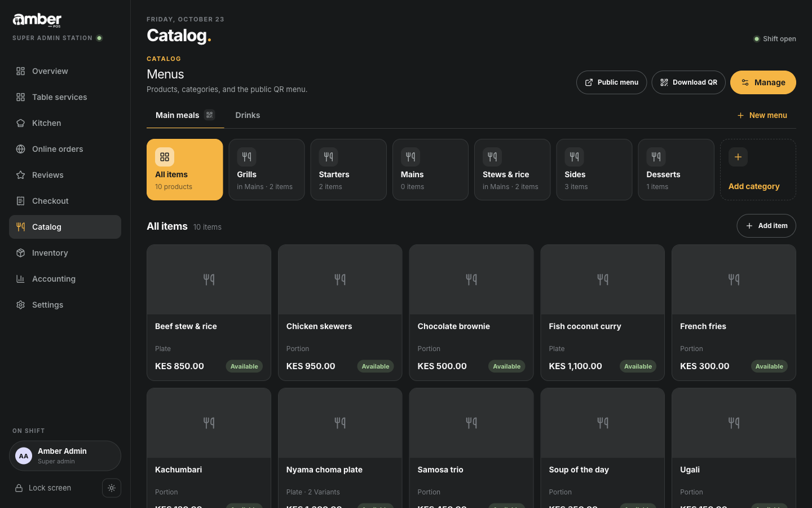The width and height of the screenshot is (812, 508).
Task: Open the Catalog sidebar item
Action: (65, 227)
